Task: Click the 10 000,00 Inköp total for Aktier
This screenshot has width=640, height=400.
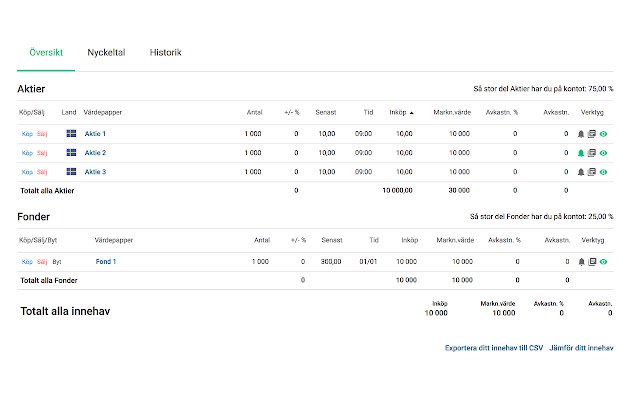Action: tap(398, 190)
